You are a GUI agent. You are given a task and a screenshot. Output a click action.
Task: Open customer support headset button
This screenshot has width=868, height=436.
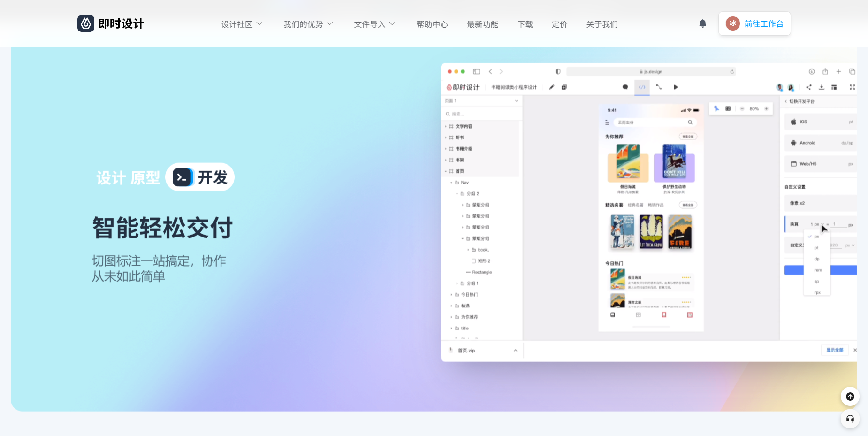(x=850, y=419)
